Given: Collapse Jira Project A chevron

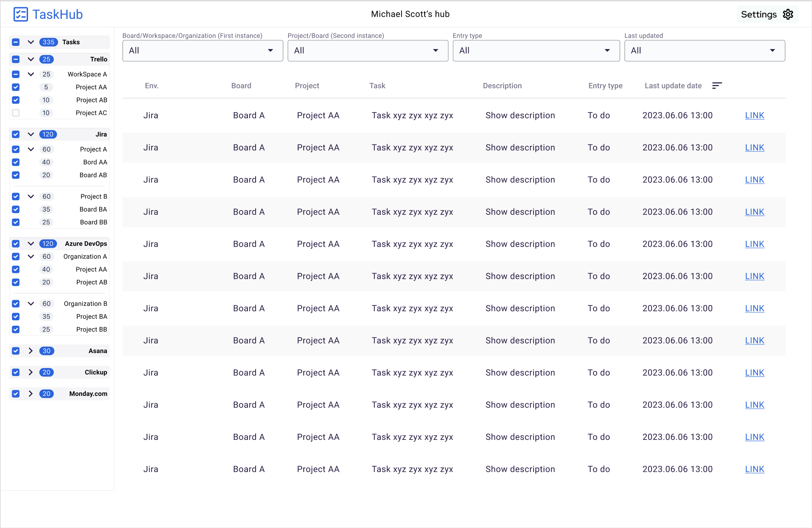Looking at the screenshot, I should pos(31,149).
